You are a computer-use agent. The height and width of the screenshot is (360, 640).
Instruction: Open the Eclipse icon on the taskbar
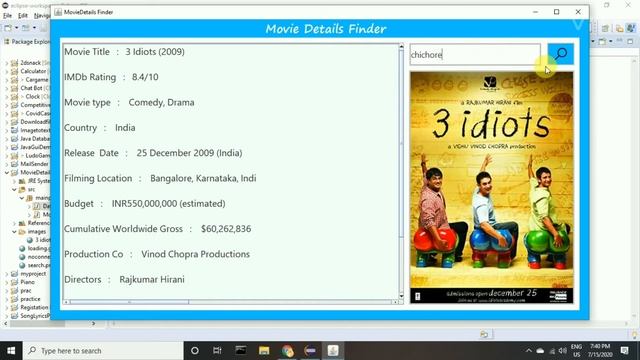pos(310,351)
